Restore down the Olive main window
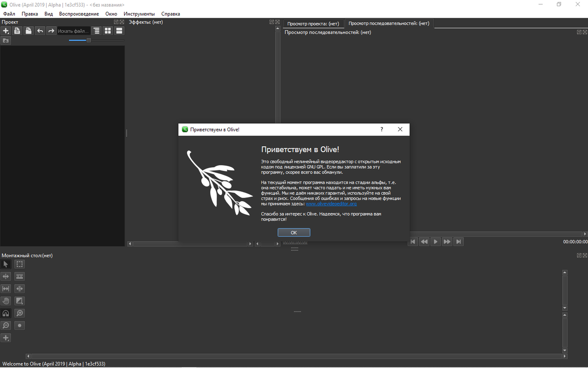Viewport: 588px width, 368px height. tap(559, 4)
